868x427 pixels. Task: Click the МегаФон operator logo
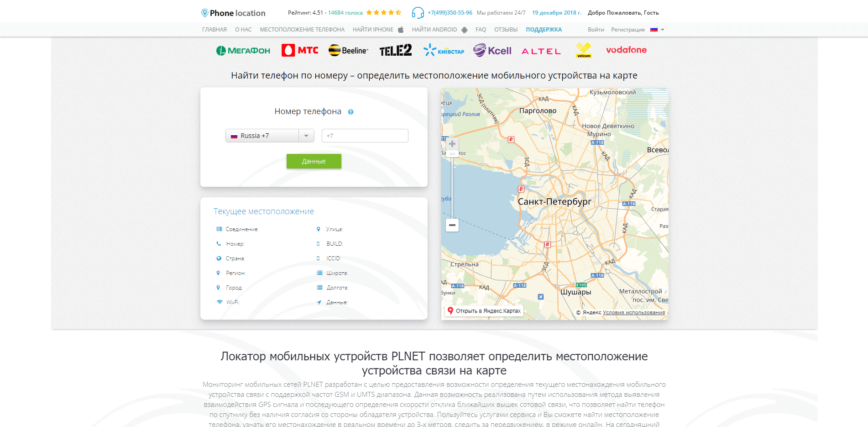coord(243,51)
